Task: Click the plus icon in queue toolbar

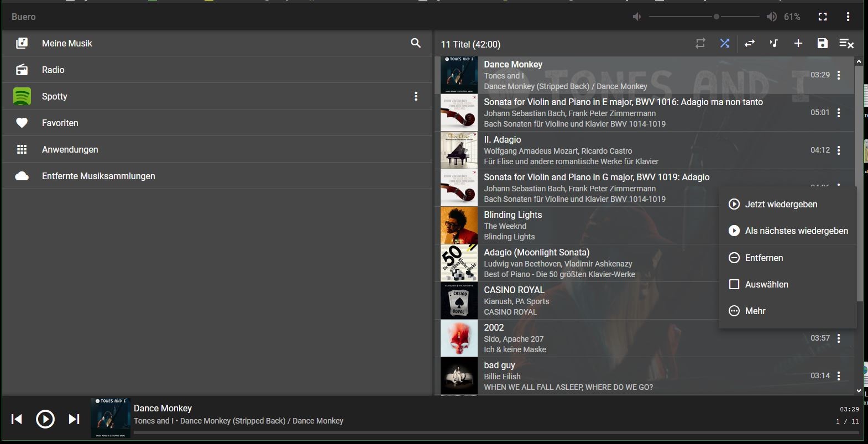Action: click(x=798, y=43)
